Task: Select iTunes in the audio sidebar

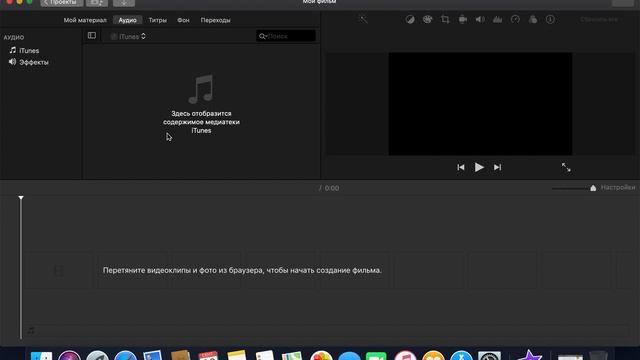Action: (x=24, y=50)
